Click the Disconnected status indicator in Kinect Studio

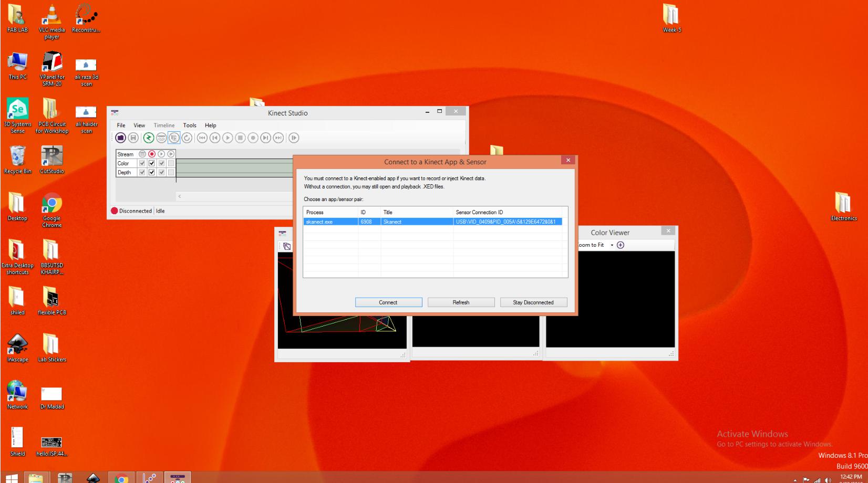[131, 211]
